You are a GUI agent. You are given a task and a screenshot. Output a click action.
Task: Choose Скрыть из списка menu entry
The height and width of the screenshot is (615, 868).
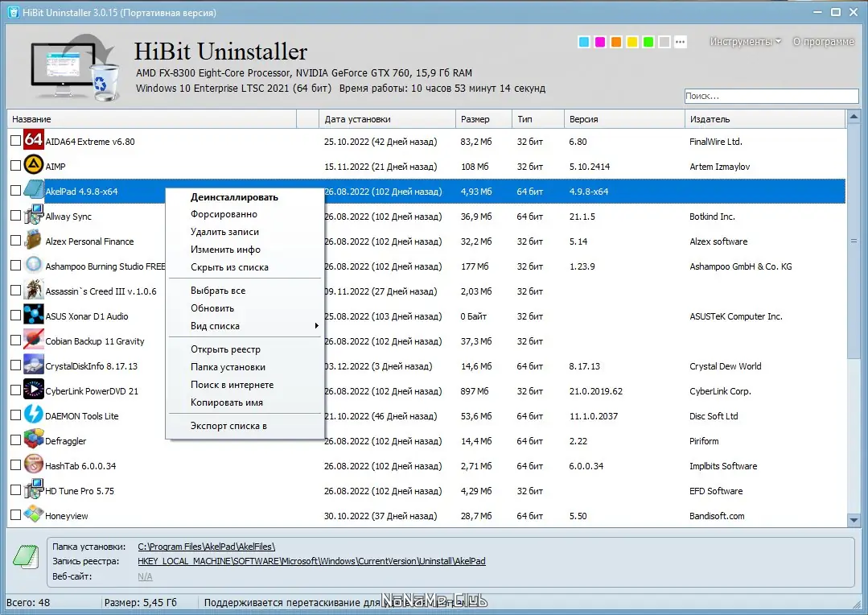point(245,267)
